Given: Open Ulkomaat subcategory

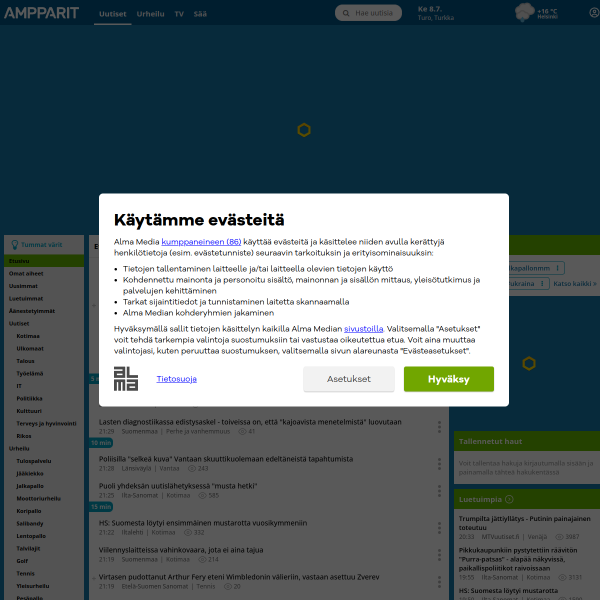Looking at the screenshot, I should (30, 349).
